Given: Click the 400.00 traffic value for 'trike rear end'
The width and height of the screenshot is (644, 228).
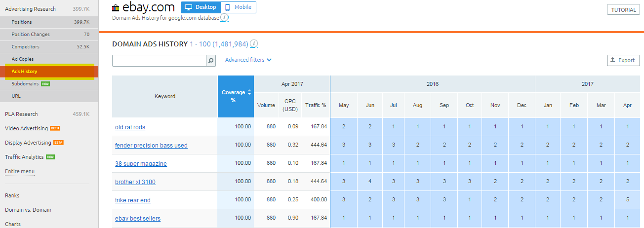Looking at the screenshot, I should tap(319, 200).
